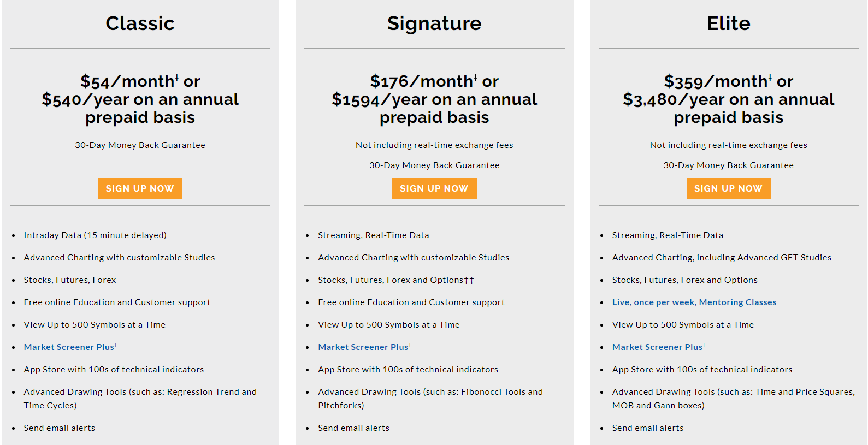This screenshot has width=868, height=445.
Task: Open Market Screener Plus link in Signature column
Action: click(x=364, y=347)
